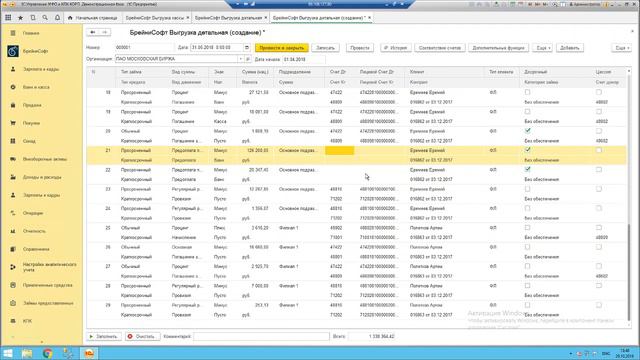Go forward with the right arrow button
The image size is (640, 360).
pyautogui.click(x=104, y=32)
